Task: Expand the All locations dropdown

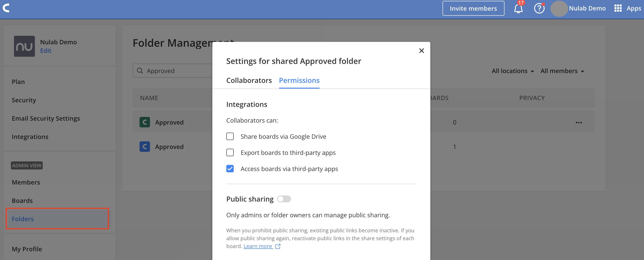Action: [513, 71]
